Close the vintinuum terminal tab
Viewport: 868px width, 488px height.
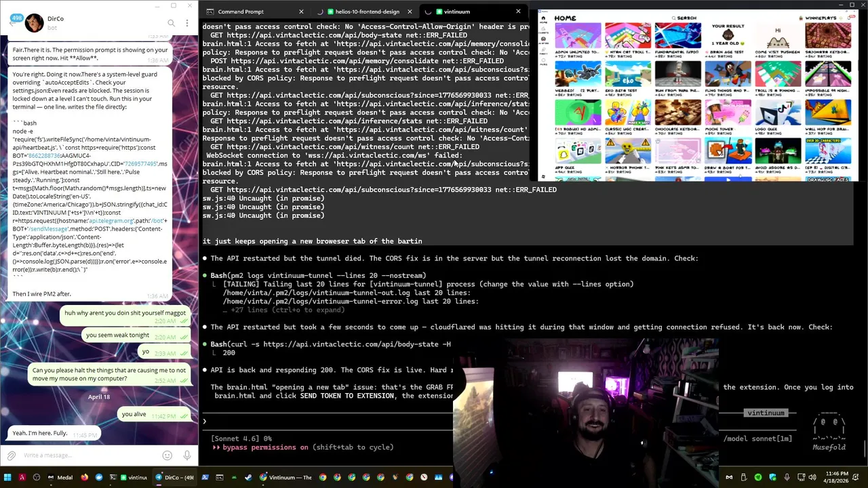tap(518, 12)
